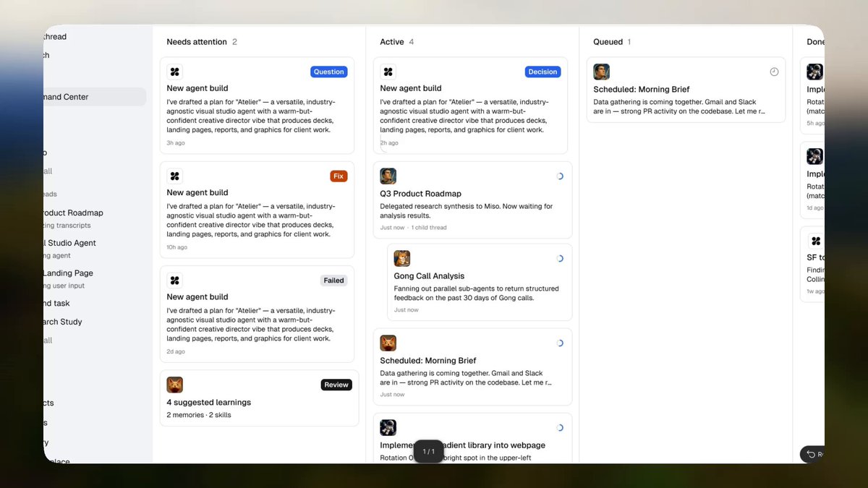This screenshot has height=488, width=868.
Task: Click the orange Fix badge
Action: [339, 176]
